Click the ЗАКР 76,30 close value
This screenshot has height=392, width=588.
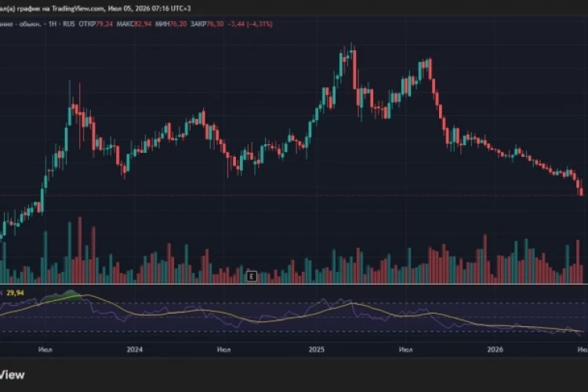click(x=207, y=24)
